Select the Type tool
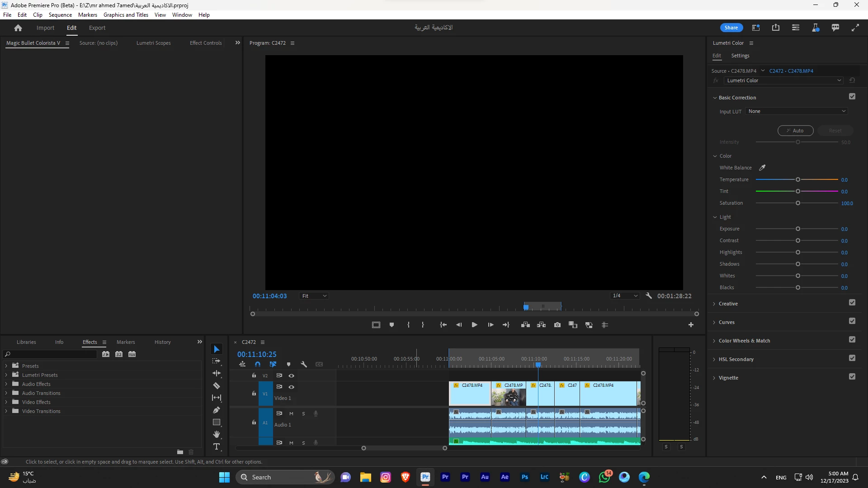 (217, 447)
